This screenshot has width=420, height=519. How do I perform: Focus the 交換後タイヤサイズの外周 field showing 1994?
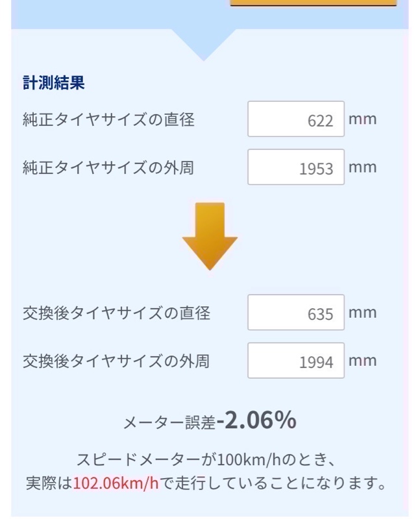click(x=295, y=361)
